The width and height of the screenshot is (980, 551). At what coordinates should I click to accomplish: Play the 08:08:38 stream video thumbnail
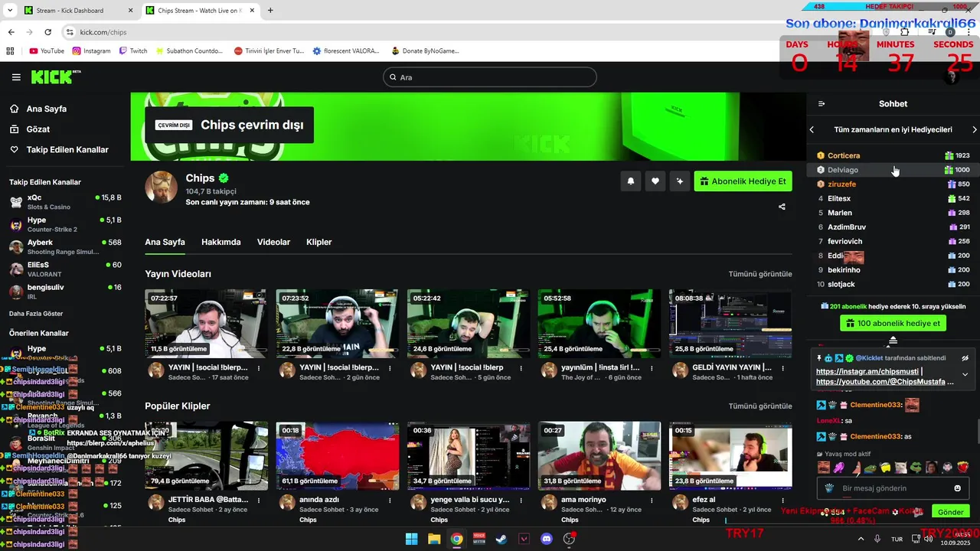pyautogui.click(x=730, y=324)
